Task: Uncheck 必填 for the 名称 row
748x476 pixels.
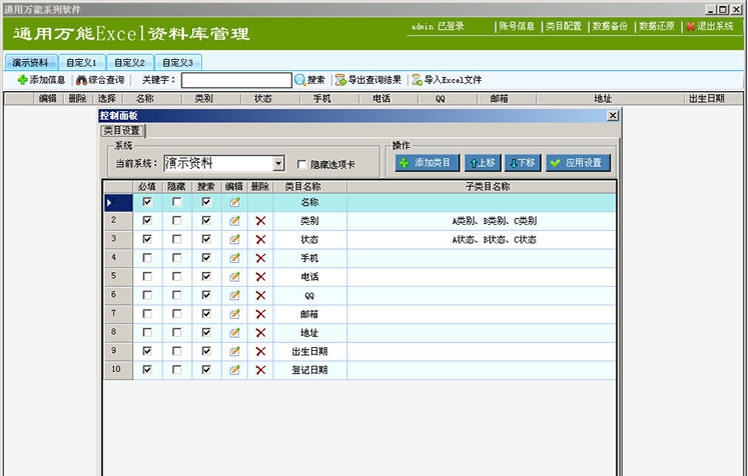Action: (x=147, y=202)
